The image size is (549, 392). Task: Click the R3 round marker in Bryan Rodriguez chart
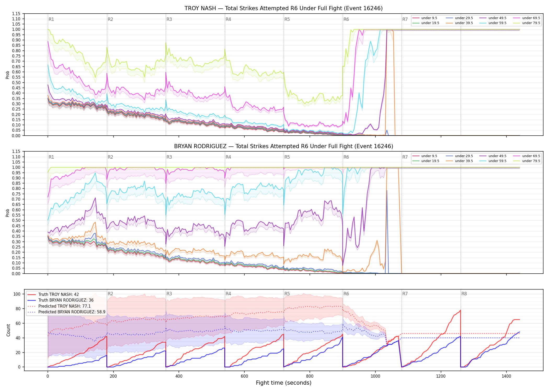[169, 157]
